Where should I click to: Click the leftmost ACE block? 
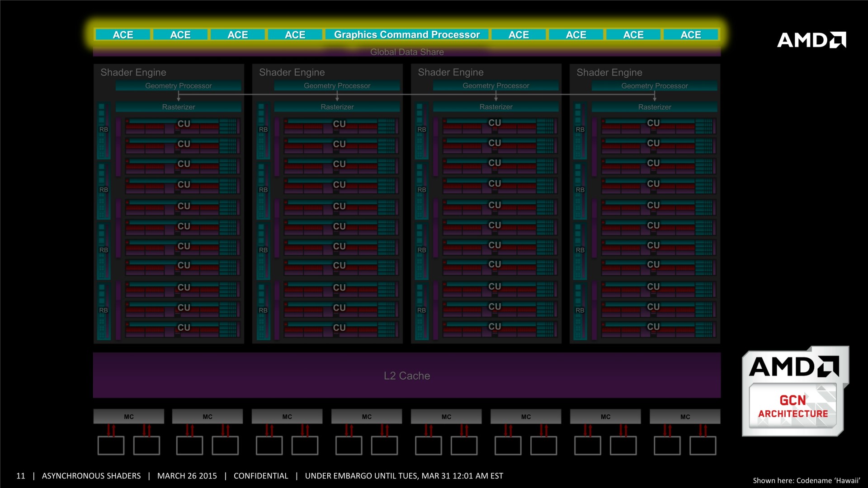123,35
